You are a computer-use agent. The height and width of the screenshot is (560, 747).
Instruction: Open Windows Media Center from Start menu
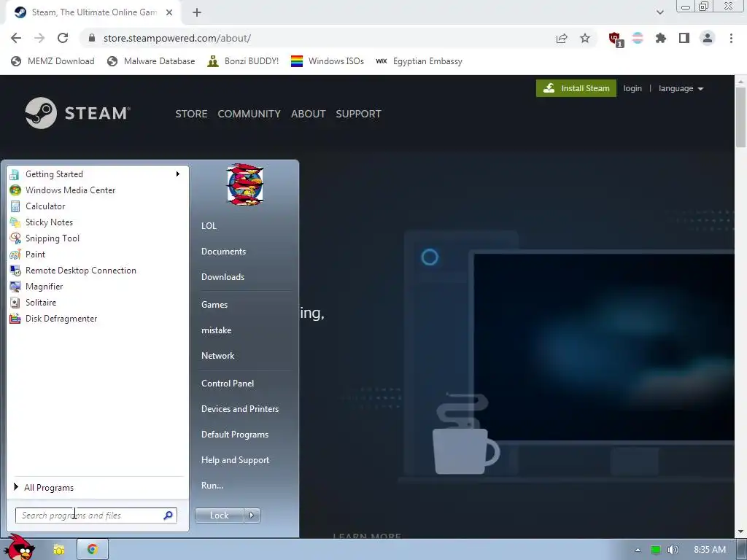coord(97,190)
